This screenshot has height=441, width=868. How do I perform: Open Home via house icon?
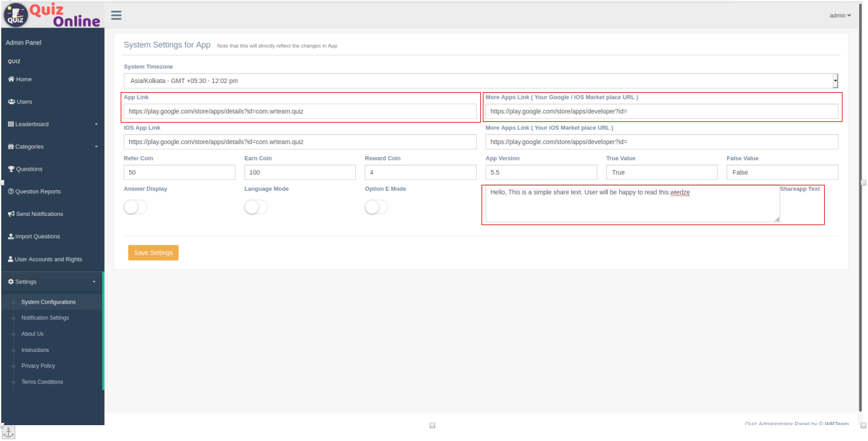[x=11, y=79]
